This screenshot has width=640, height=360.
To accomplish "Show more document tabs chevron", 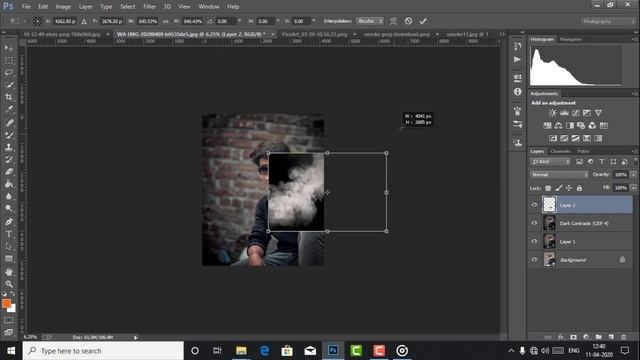I will point(502,34).
